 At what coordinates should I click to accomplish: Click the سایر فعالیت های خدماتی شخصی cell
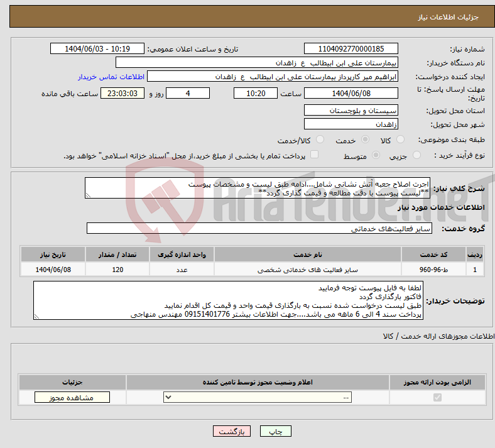point(308,270)
